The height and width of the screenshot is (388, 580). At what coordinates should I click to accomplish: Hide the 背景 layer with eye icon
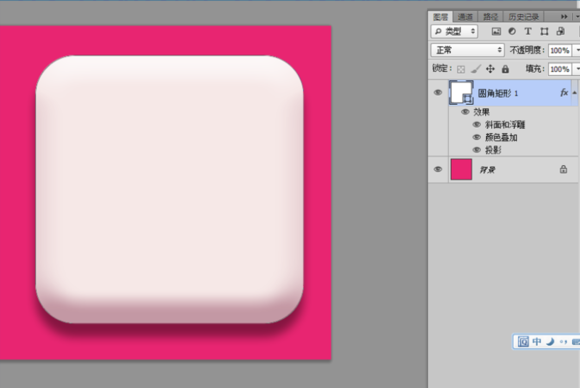pos(438,169)
